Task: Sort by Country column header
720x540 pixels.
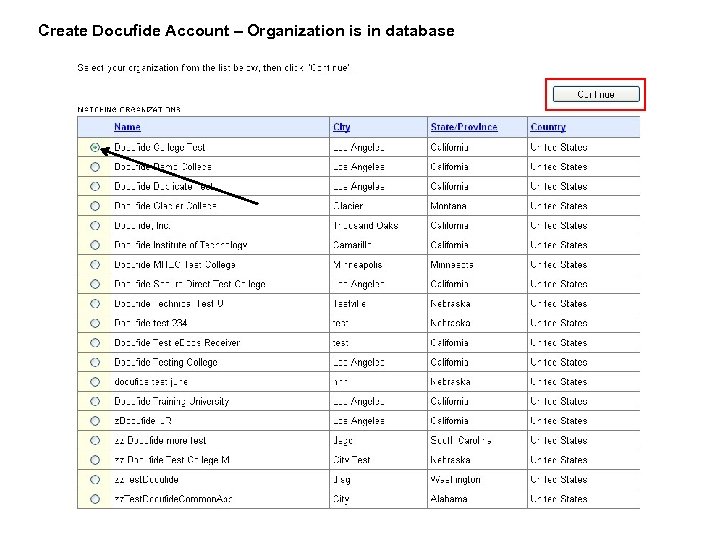Action: tap(548, 127)
